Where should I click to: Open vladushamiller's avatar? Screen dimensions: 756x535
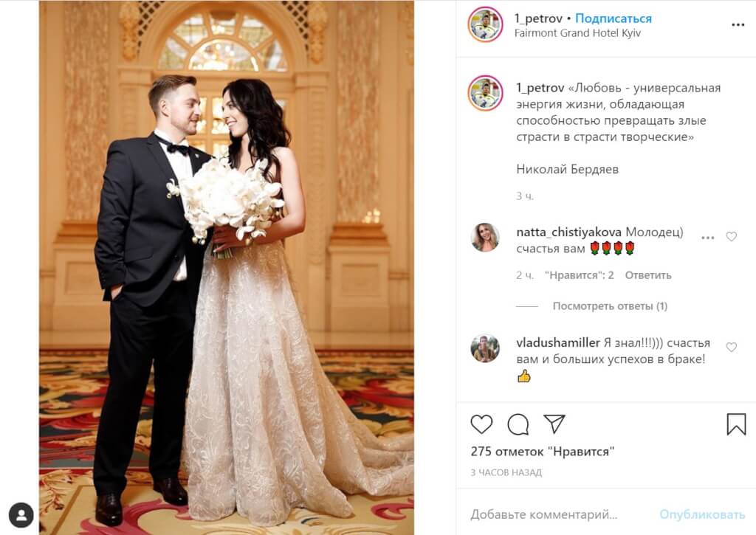click(485, 348)
